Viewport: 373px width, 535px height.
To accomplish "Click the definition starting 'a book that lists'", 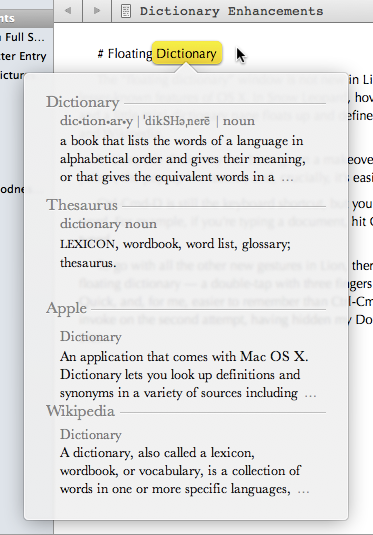I will 183,159.
